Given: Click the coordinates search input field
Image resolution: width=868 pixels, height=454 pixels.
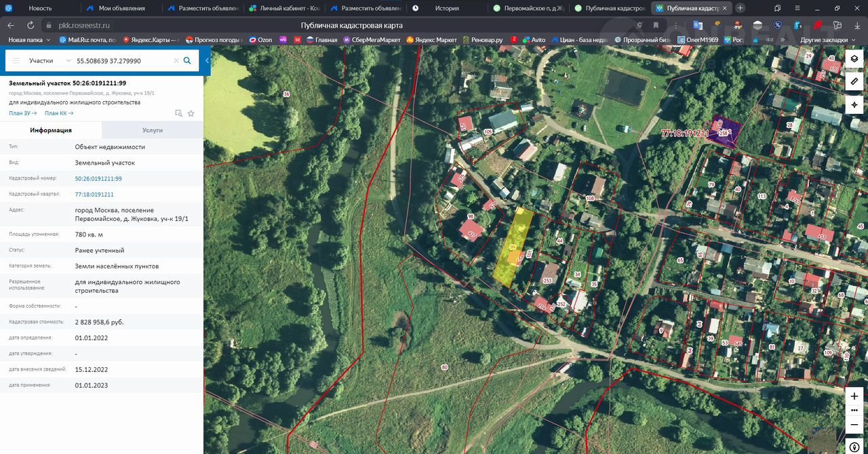Looking at the screenshot, I should (x=122, y=60).
